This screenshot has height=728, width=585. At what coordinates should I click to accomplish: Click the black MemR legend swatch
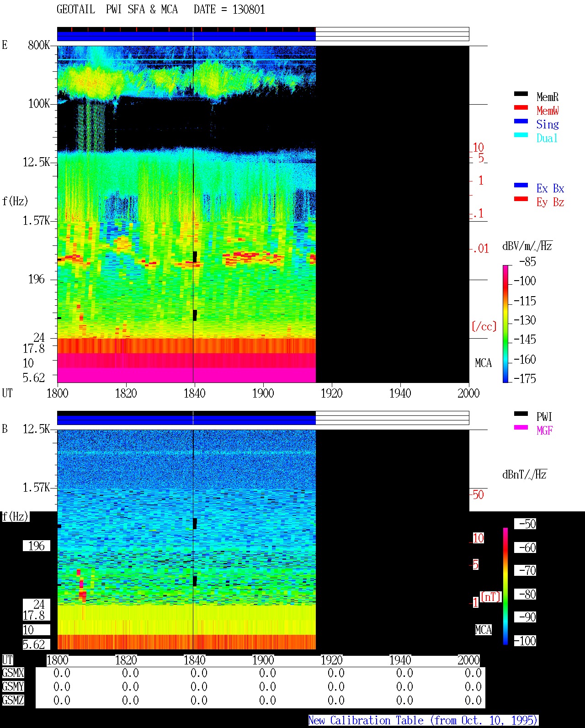coord(521,94)
